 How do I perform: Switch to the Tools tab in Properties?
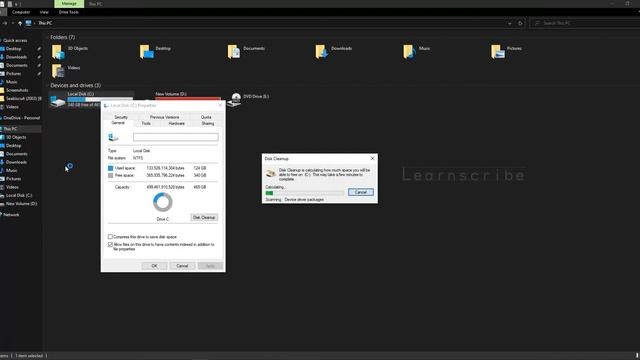pos(146,123)
